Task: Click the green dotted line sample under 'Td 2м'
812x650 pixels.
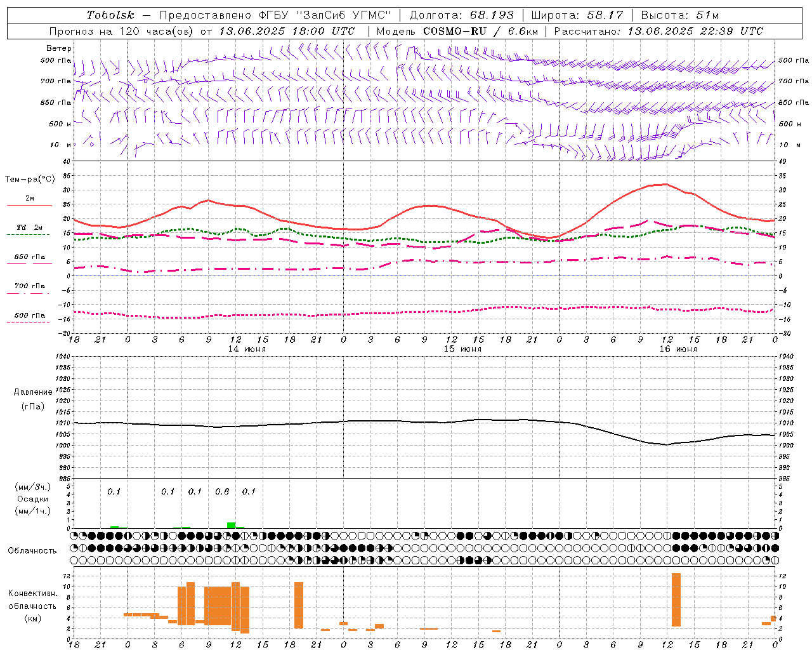Action: pos(28,235)
